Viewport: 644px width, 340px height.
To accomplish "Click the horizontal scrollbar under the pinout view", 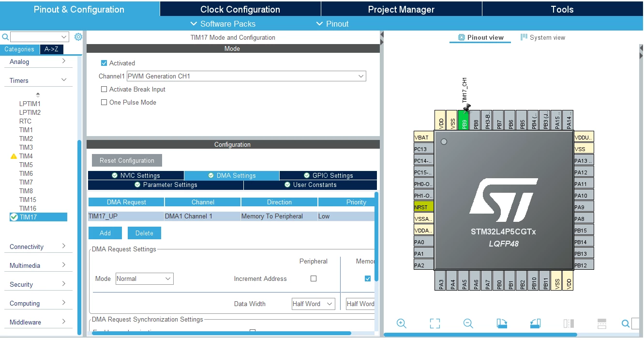I will click(480, 334).
